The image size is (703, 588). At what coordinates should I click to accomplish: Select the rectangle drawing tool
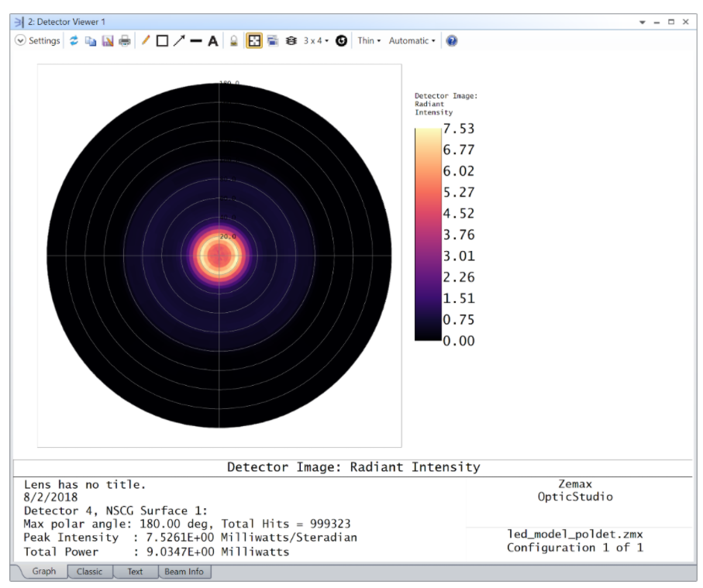162,41
